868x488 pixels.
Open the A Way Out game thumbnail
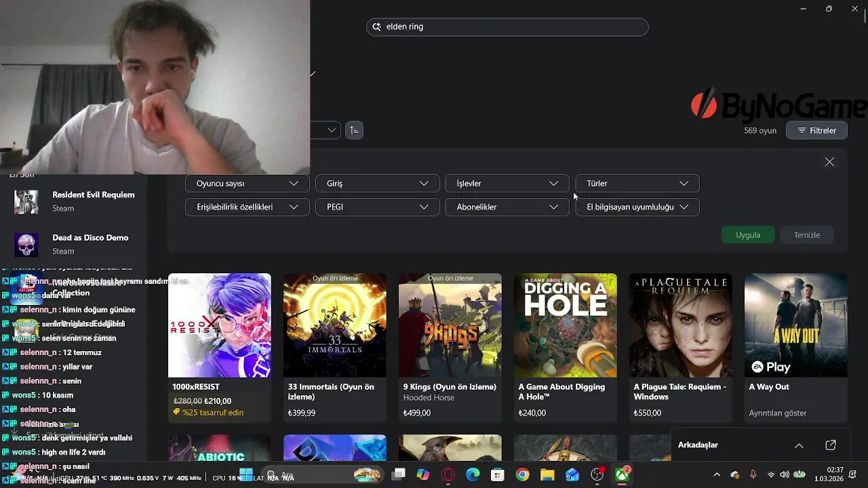[795, 325]
